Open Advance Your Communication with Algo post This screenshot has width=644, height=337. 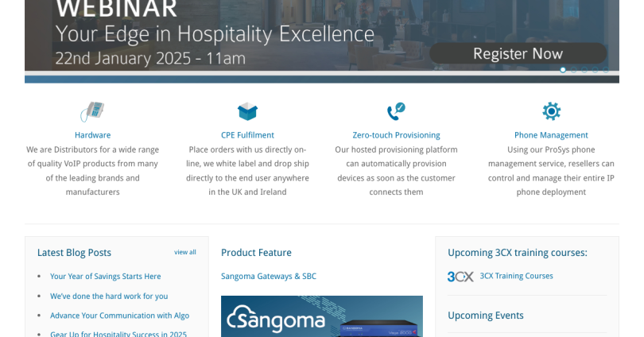[119, 316]
